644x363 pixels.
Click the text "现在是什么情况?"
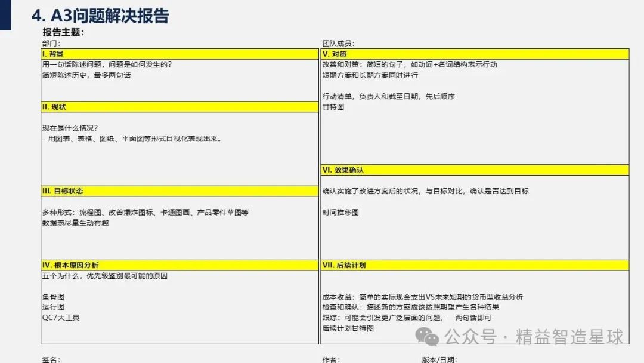coord(70,128)
